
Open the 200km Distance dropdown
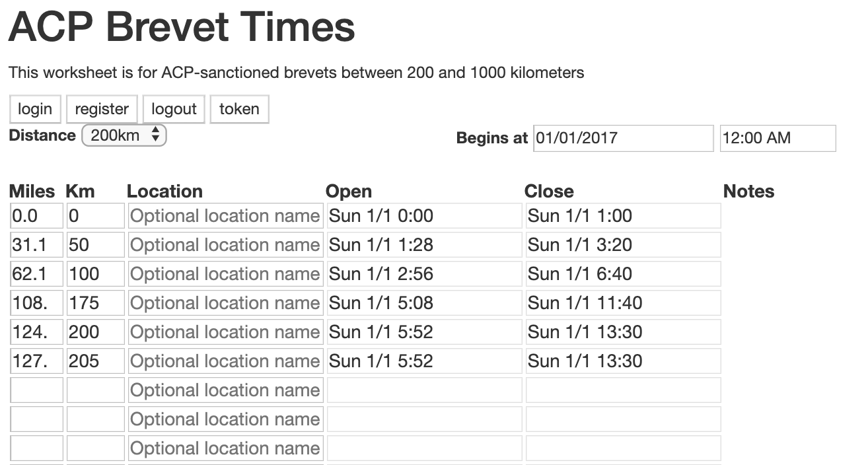(124, 135)
